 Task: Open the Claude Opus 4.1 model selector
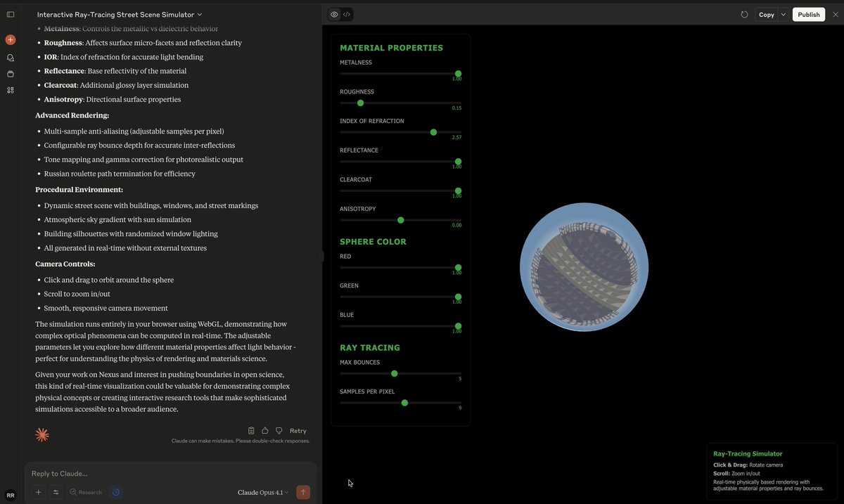point(263,492)
